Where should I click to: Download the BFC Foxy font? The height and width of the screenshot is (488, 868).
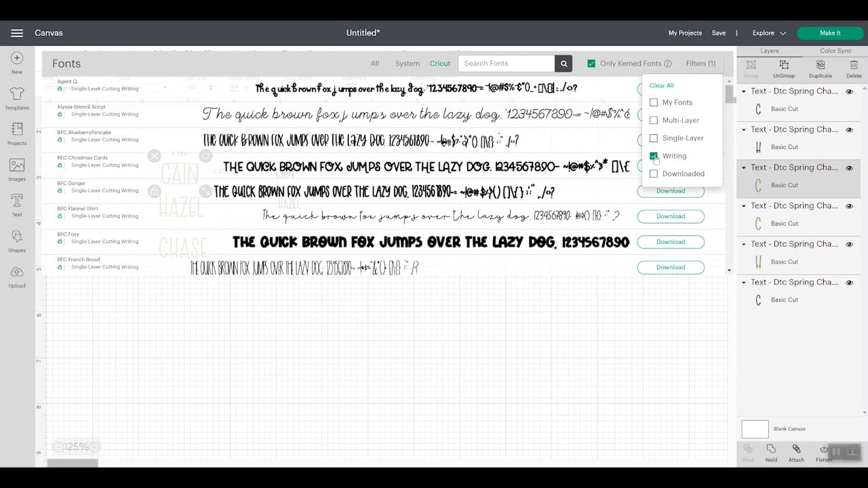tap(671, 242)
